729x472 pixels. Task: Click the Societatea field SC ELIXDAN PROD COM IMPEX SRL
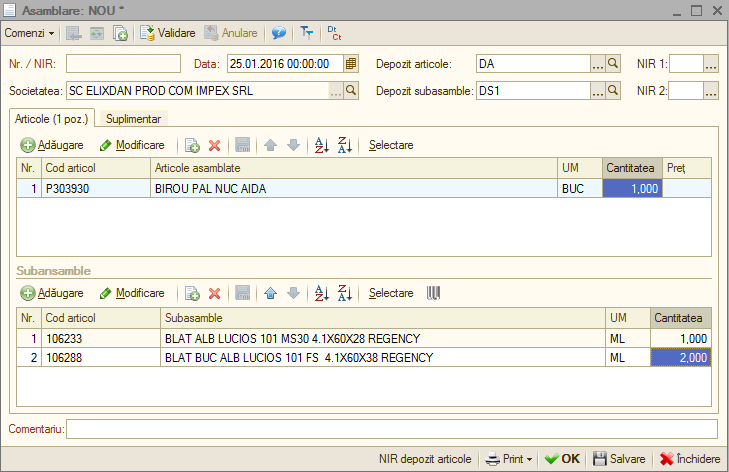[198, 91]
